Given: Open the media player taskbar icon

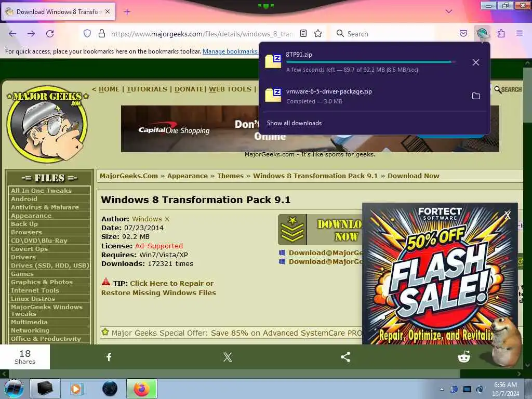Looking at the screenshot, I should coord(76,389).
